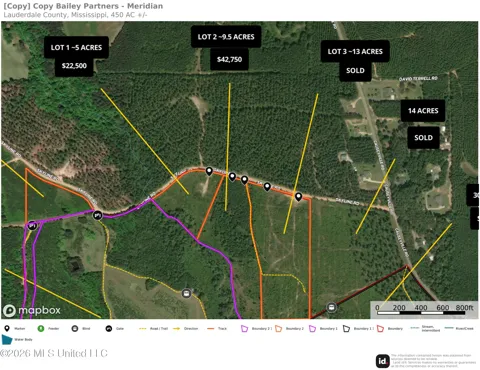Click the gate icon at the far-left purple boundary
This screenshot has width=480, height=370.
point(32,226)
